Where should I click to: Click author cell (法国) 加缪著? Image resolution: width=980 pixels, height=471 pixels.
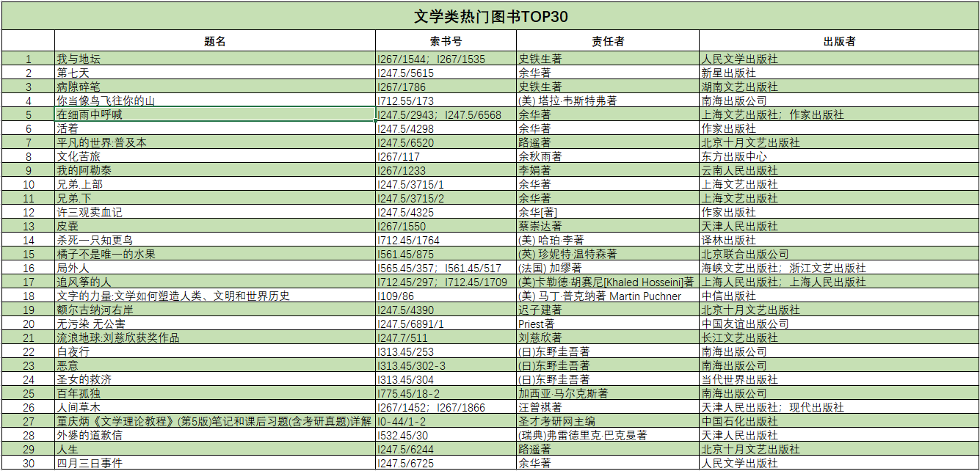[608, 269]
